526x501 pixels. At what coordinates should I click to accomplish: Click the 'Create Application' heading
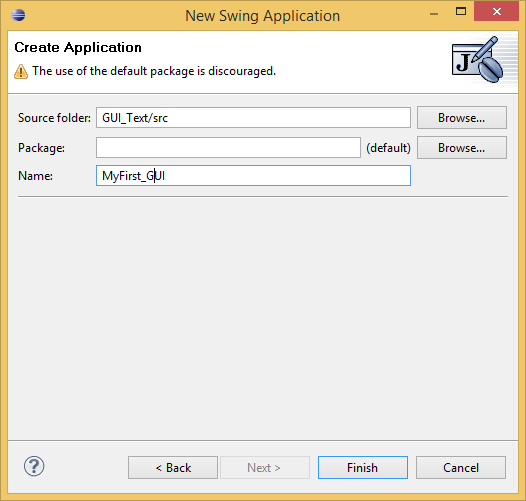coord(78,48)
